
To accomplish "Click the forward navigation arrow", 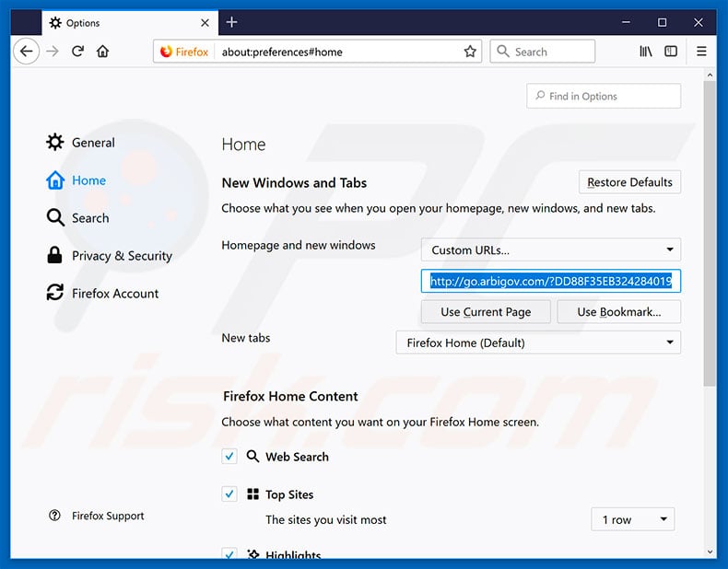I will click(53, 51).
